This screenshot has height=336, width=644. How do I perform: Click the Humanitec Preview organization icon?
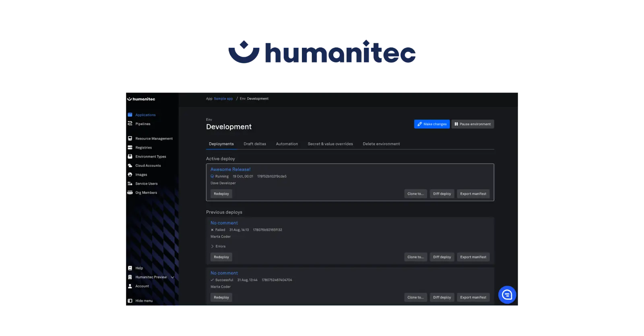click(x=130, y=277)
